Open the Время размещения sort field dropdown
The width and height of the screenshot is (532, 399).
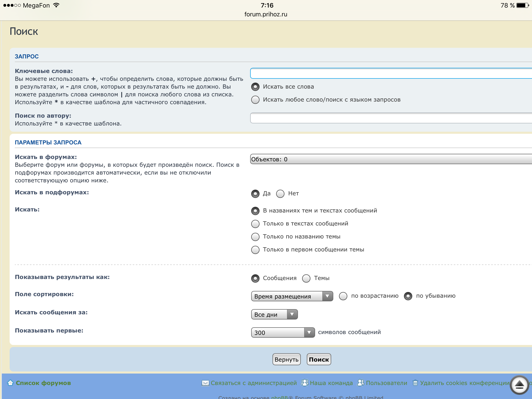coord(292,296)
